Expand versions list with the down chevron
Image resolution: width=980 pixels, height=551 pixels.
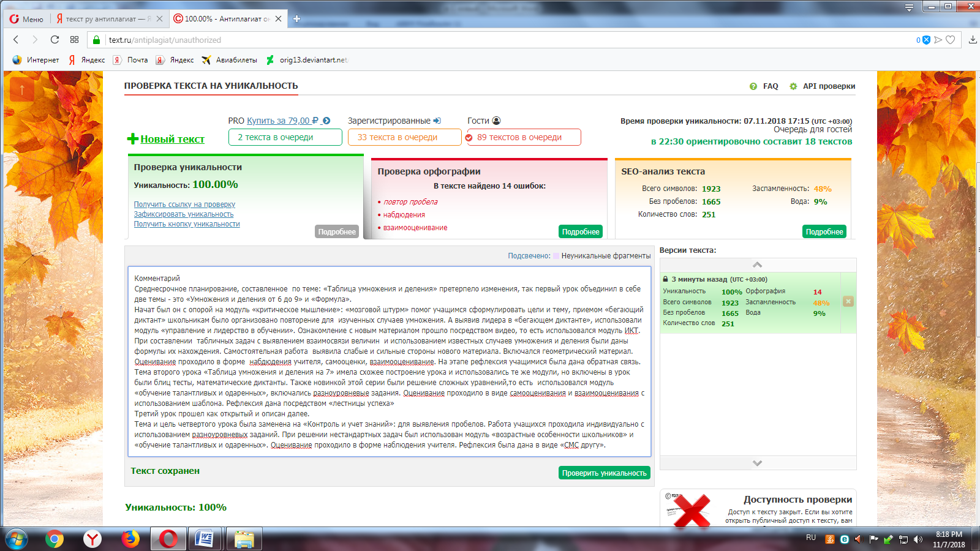tap(758, 463)
